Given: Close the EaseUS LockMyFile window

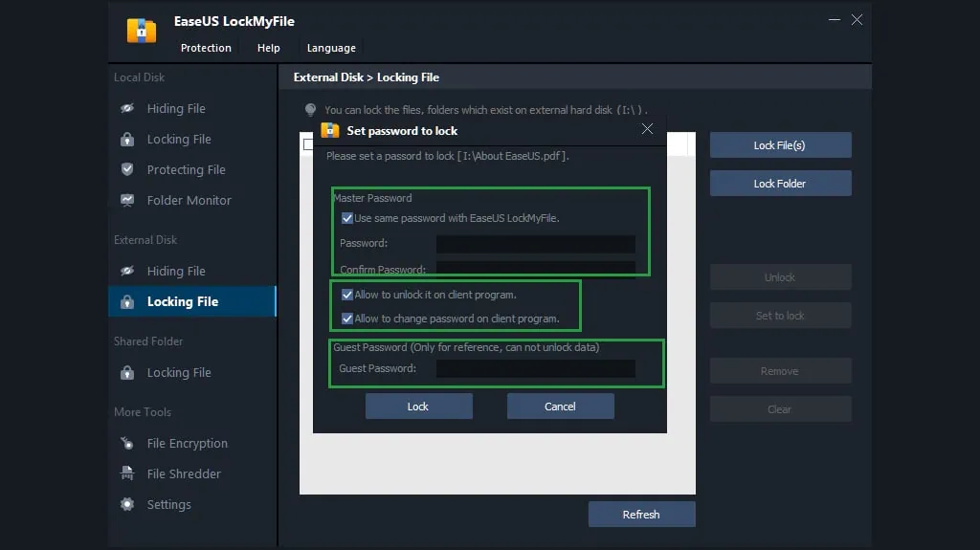Looking at the screenshot, I should [x=857, y=20].
